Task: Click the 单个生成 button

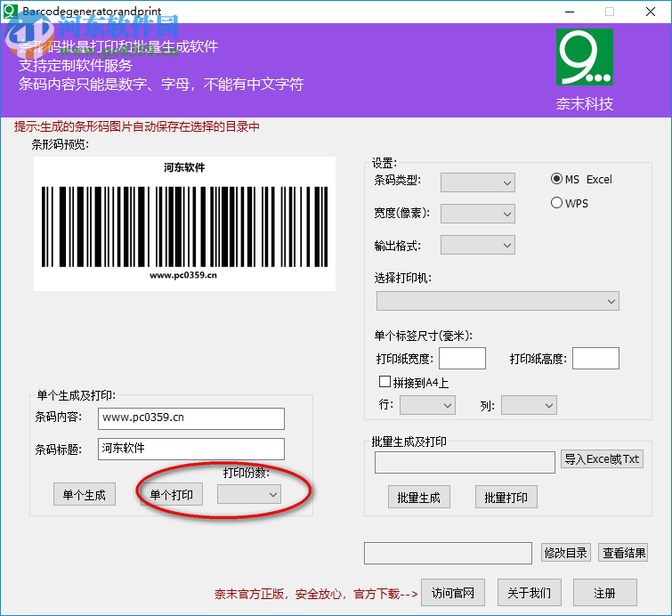Action: coord(85,494)
